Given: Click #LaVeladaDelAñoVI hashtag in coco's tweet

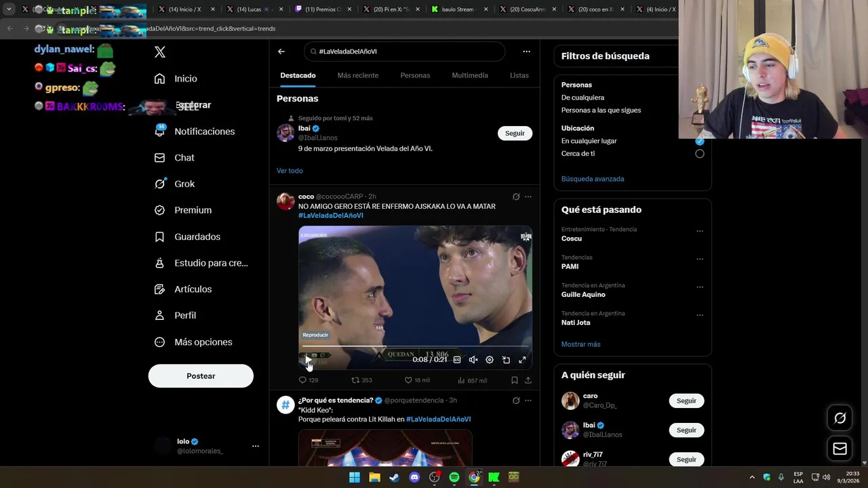Looking at the screenshot, I should pos(331,216).
